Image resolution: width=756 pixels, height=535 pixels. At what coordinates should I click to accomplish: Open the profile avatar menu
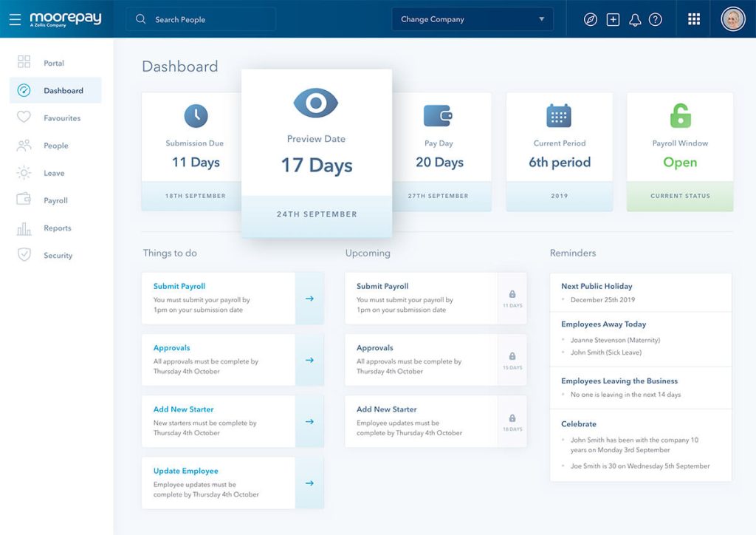pyautogui.click(x=733, y=18)
